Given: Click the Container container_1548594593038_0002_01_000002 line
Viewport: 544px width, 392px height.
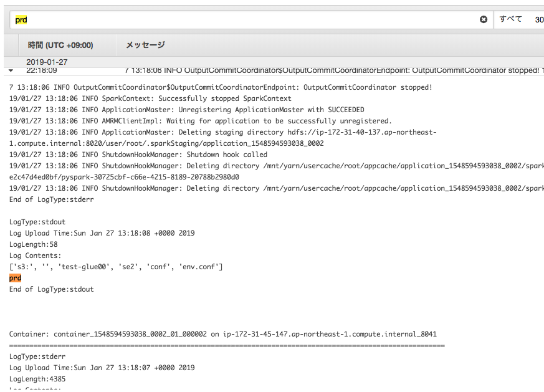Looking at the screenshot, I should (x=222, y=334).
